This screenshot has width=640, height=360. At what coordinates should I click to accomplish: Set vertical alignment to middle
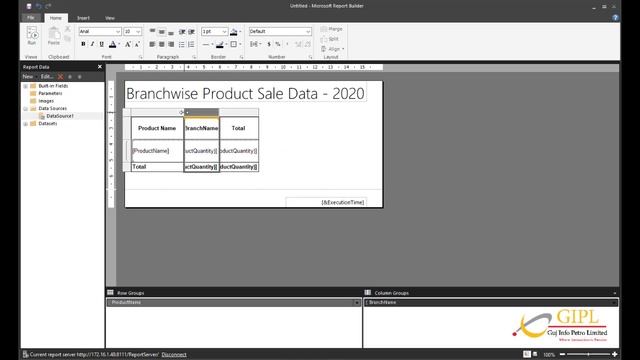click(162, 31)
